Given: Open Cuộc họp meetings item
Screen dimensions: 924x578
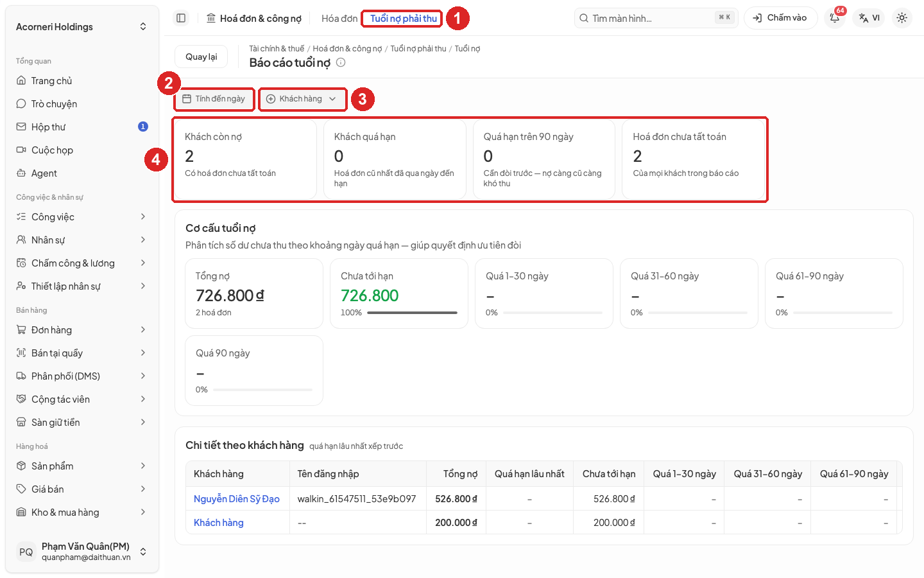Looking at the screenshot, I should (82, 150).
